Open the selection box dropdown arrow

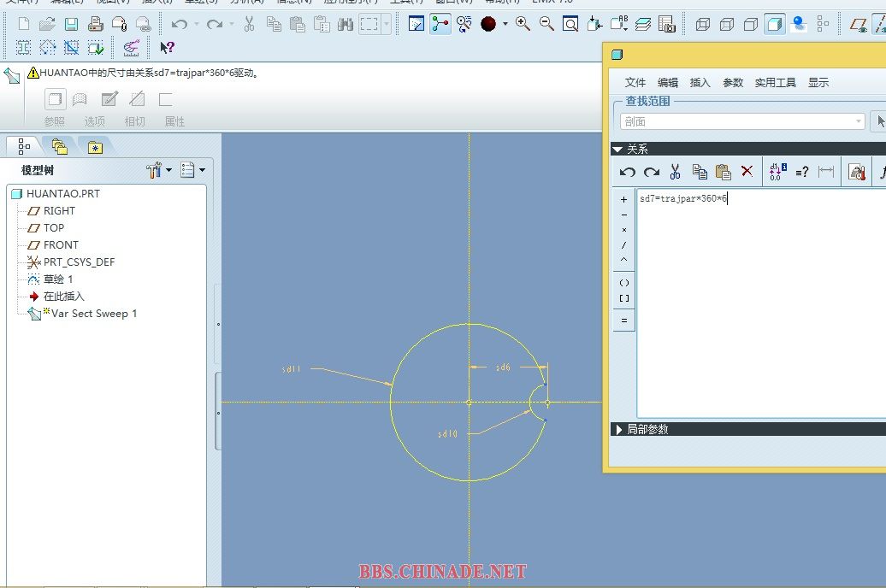387,24
